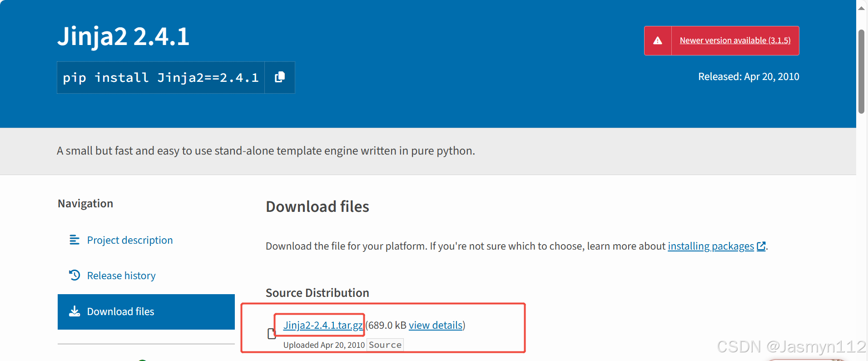Click the Released: Apr 20, 2010 text
This screenshot has height=361, width=868.
click(749, 76)
